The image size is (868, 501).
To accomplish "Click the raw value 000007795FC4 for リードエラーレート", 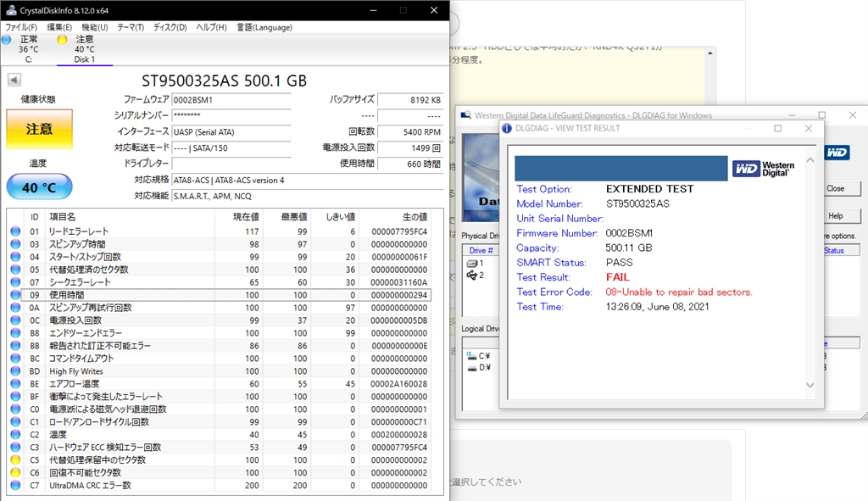I will tap(399, 231).
